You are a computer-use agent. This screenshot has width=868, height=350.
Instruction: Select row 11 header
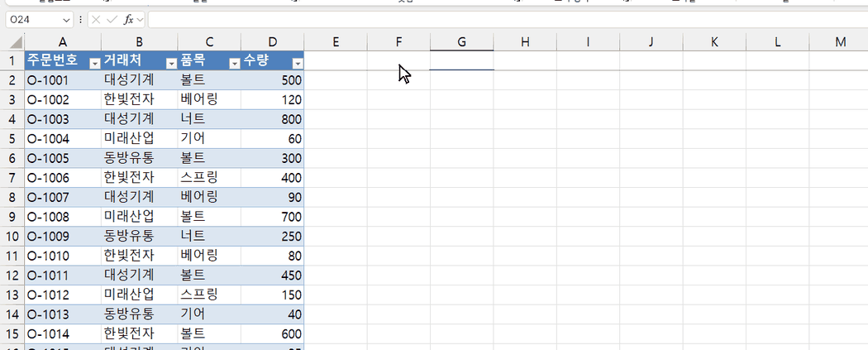(x=12, y=256)
